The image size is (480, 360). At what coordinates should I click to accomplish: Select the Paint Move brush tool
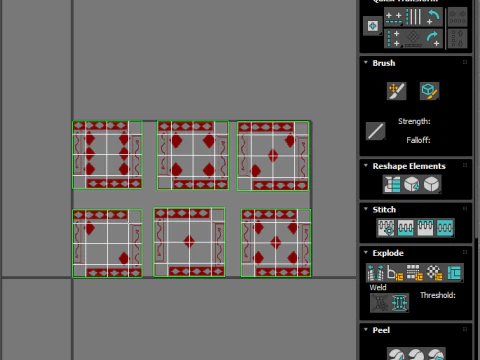(x=396, y=91)
